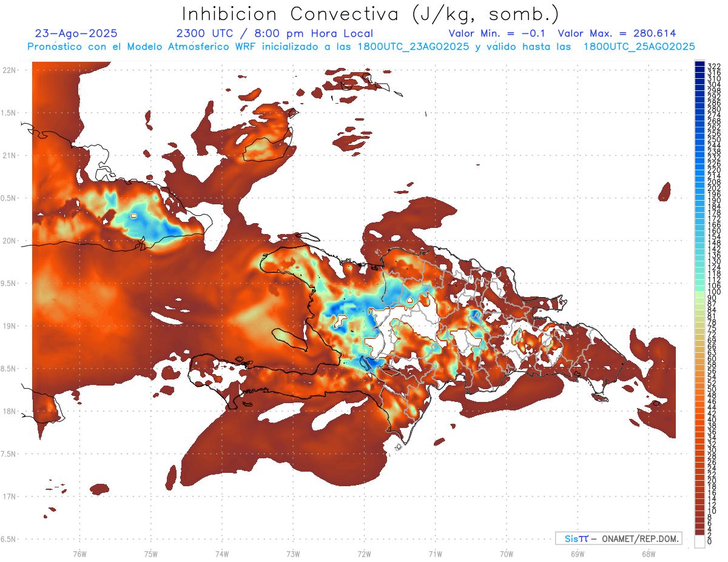Click the "100" color bar label
The image size is (728, 562).
(x=714, y=292)
